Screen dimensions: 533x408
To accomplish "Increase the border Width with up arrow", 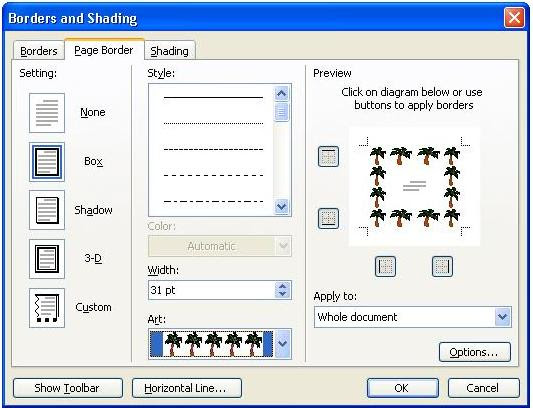I will pyautogui.click(x=283, y=286).
